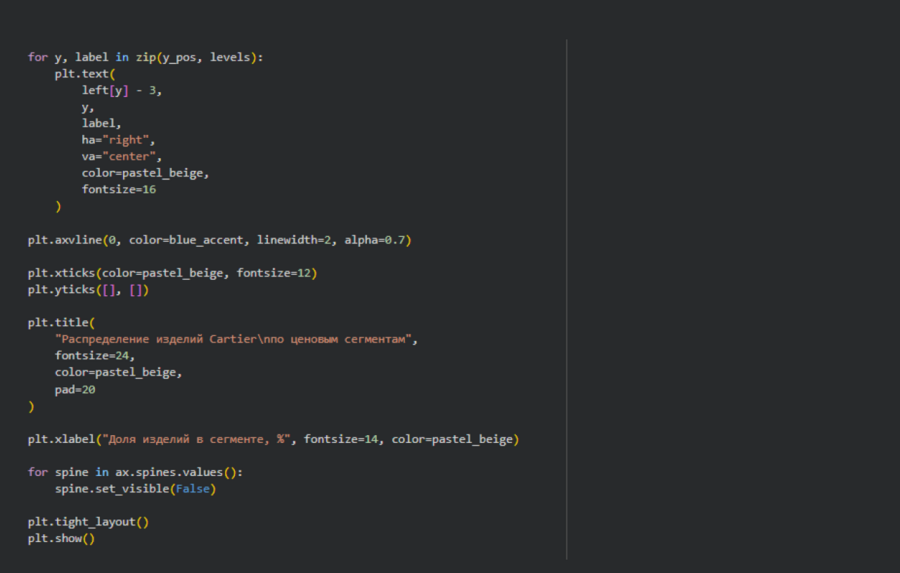Click the plt.xlabel 'Доля изделий в сегменте' line
The image size is (900, 573).
pyautogui.click(x=273, y=440)
